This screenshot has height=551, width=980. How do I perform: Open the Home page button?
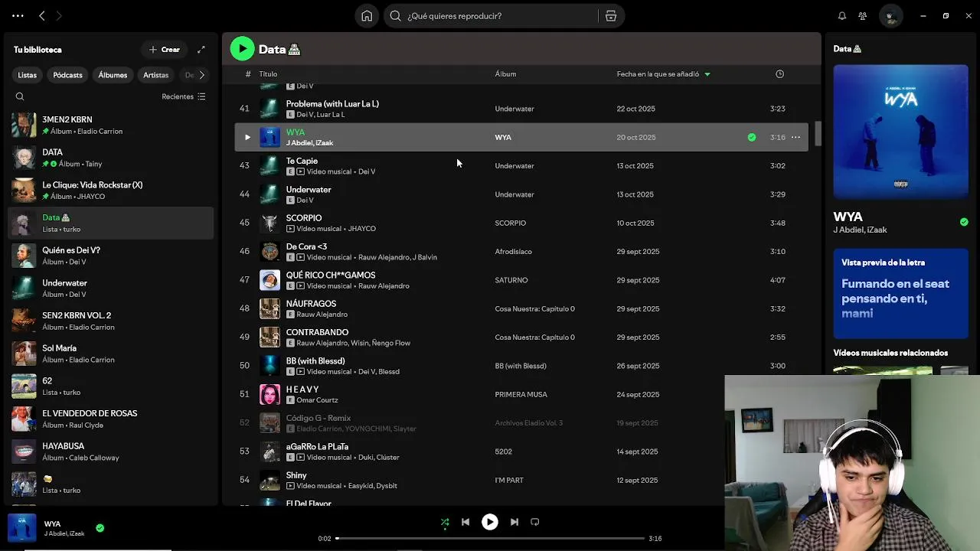click(367, 15)
